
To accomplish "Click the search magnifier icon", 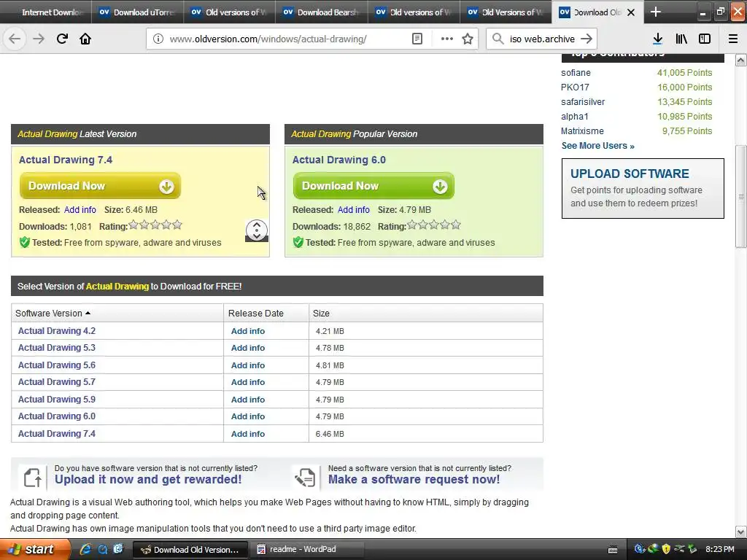I will [498, 39].
